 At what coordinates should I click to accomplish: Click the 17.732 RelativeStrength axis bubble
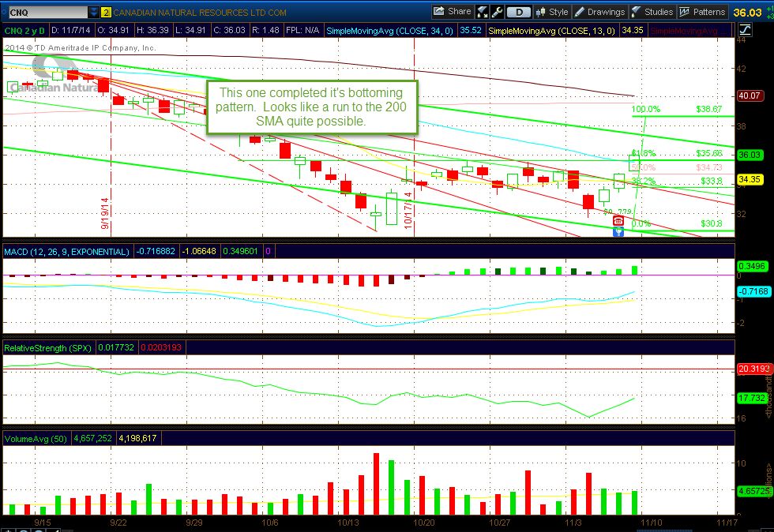click(x=751, y=398)
